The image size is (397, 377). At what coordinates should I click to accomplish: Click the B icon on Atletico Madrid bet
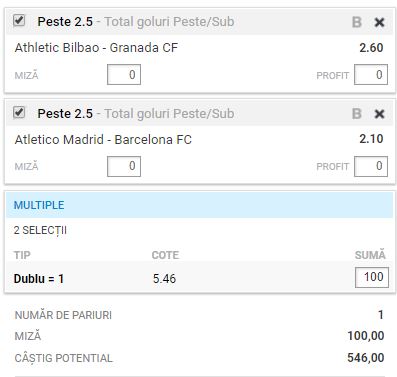tap(357, 114)
